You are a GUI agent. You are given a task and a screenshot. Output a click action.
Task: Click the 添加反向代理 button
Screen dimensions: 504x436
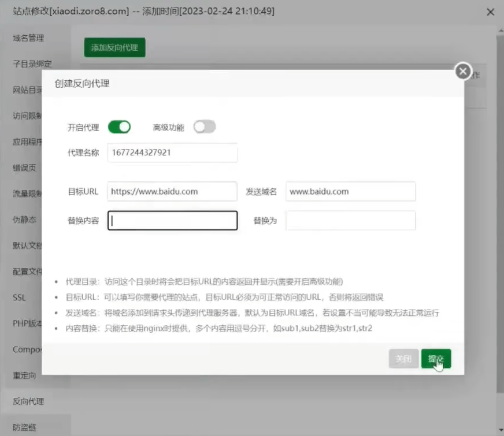pos(115,47)
